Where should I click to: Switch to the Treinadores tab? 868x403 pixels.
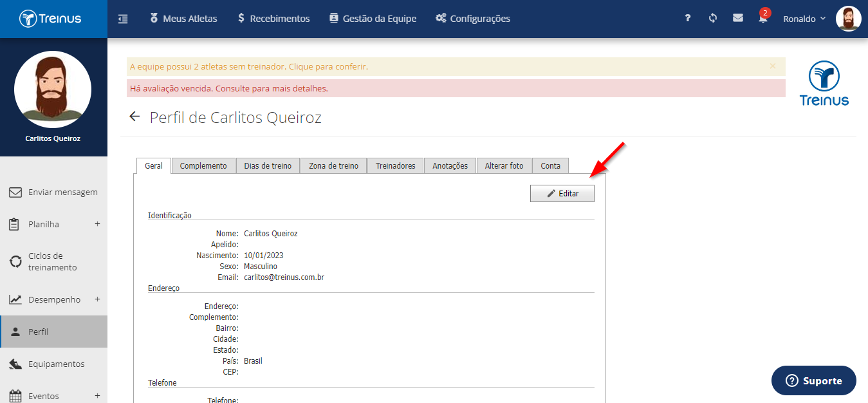point(396,165)
